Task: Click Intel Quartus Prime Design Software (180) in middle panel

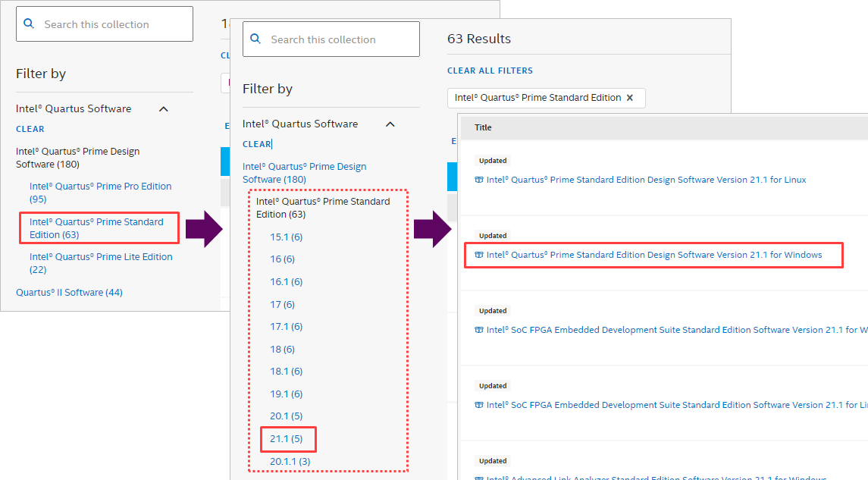Action: click(x=305, y=173)
